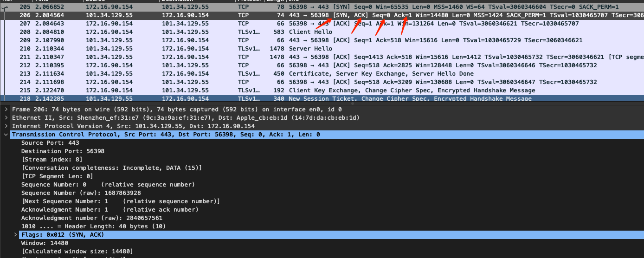Viewport: 644px width, 258px height.
Task: Select the Conversation completeness line
Action: pyautogui.click(x=111, y=168)
